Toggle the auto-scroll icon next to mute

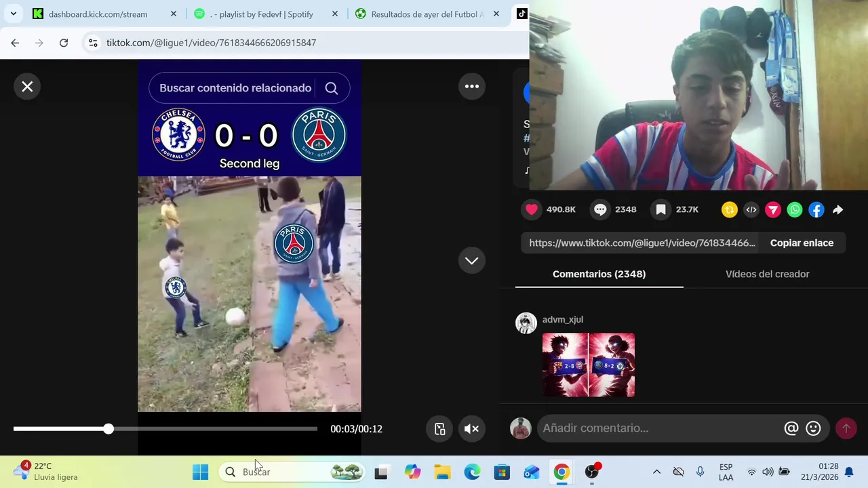coord(439,429)
